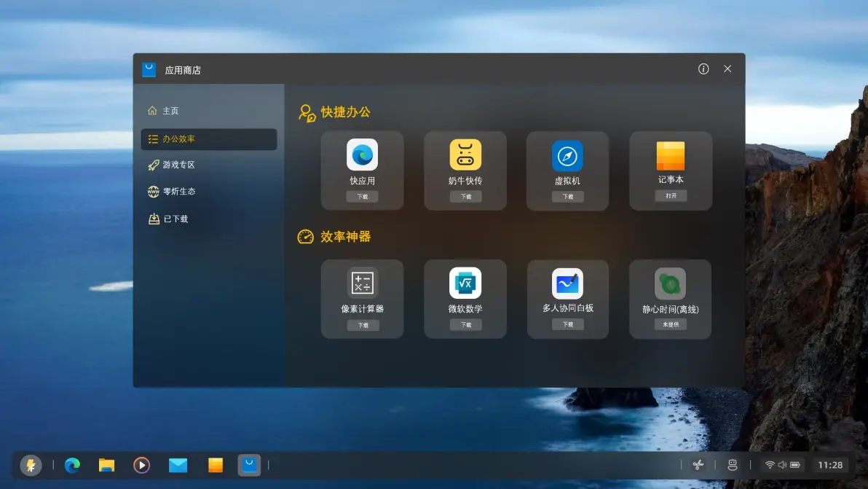The image size is (868, 489).
Task: Select the 办公效率 sidebar category
Action: (209, 139)
